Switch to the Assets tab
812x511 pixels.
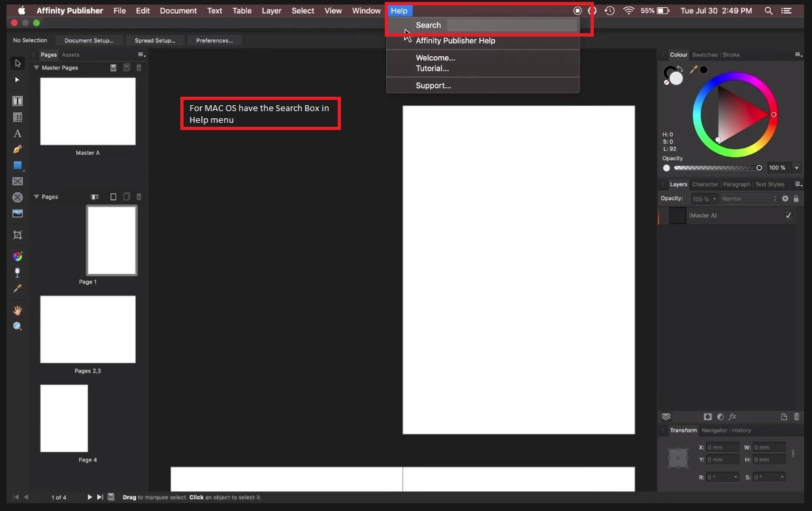71,55
